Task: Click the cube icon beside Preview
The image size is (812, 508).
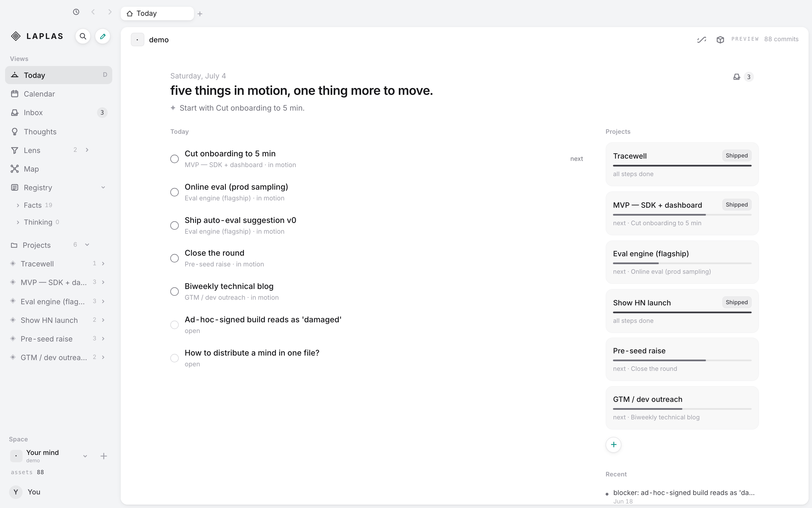Action: (720, 40)
